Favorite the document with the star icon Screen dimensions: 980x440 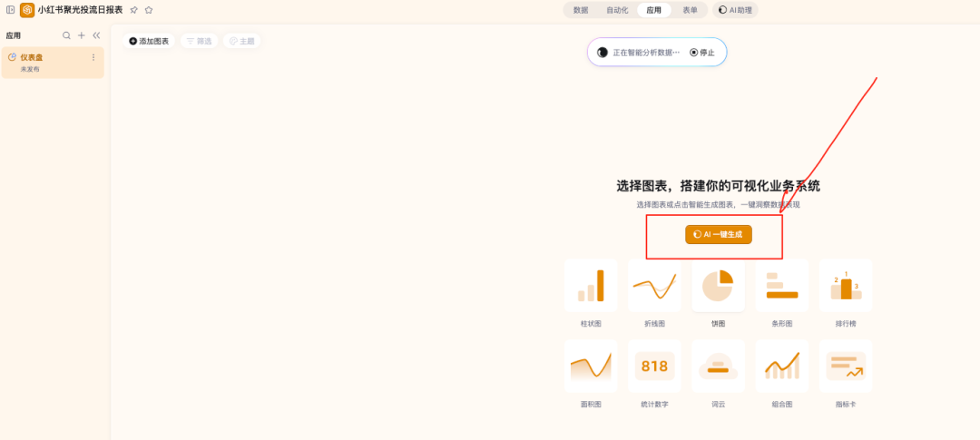coord(149,10)
